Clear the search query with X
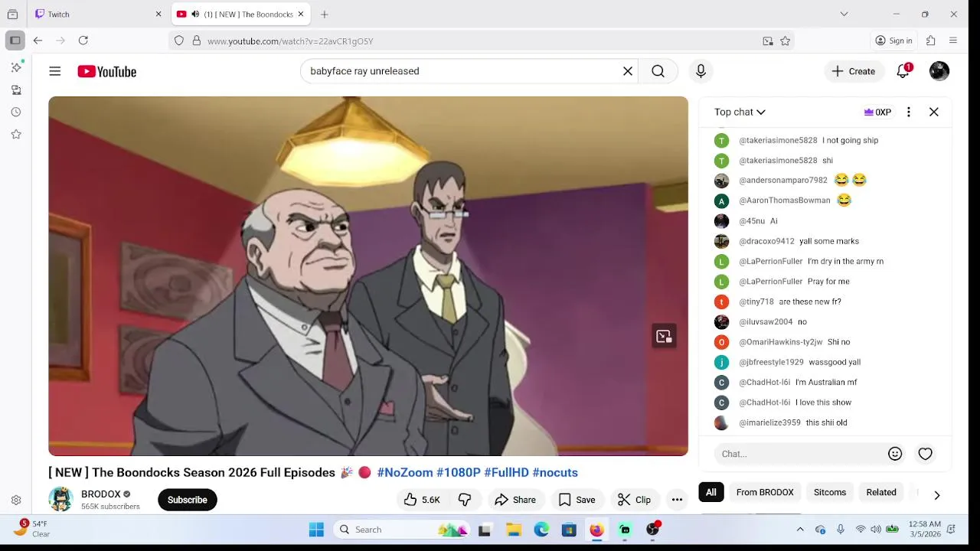This screenshot has width=980, height=551. 628,71
